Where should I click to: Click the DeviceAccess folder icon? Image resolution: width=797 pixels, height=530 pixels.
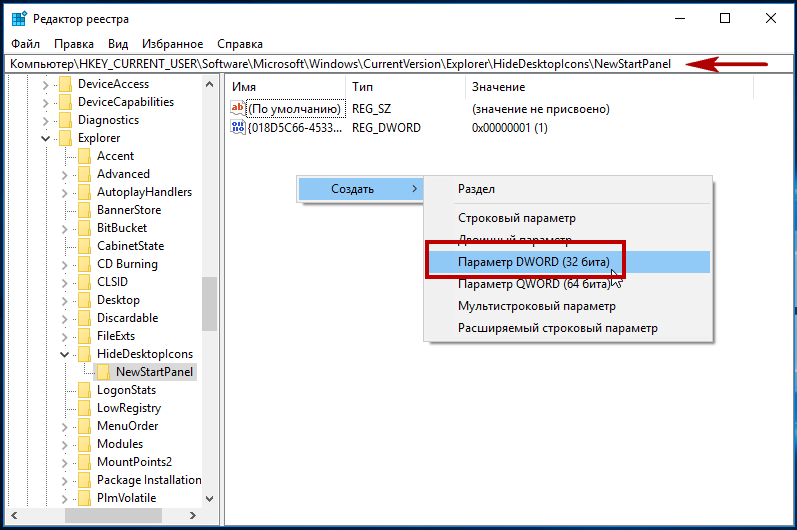(x=66, y=84)
